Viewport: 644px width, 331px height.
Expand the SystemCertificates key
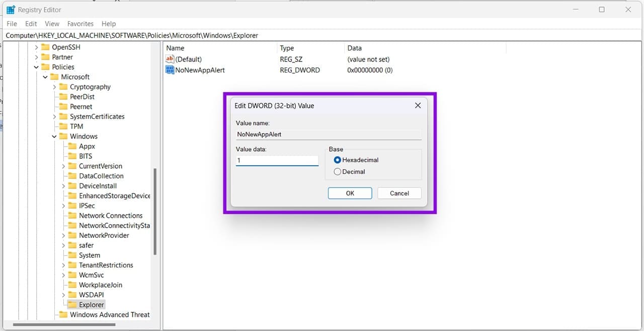tap(54, 116)
